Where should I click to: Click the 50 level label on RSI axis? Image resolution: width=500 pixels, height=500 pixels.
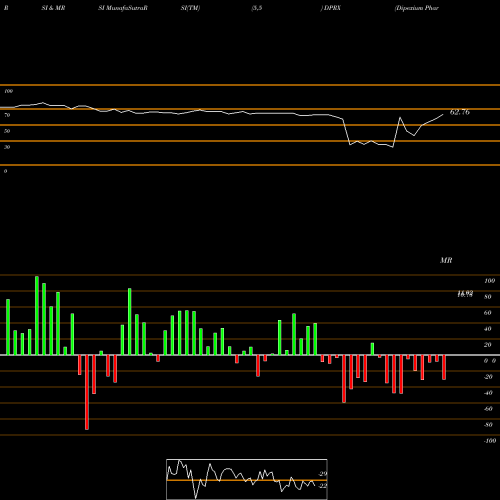tap(7, 131)
